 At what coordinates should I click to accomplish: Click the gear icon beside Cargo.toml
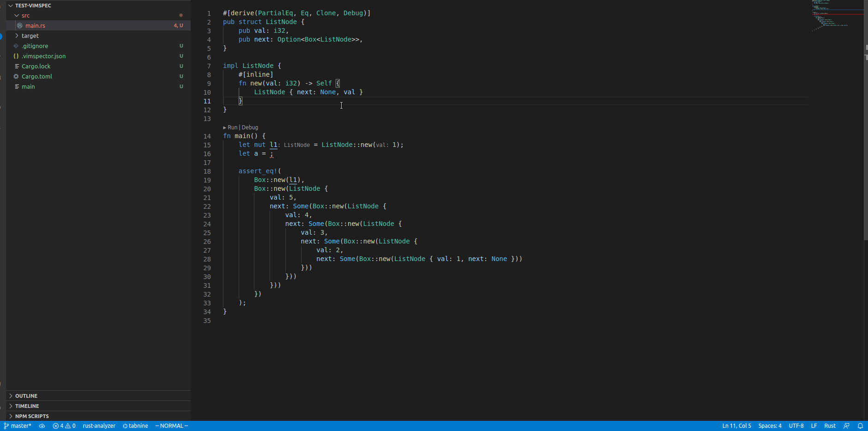pos(15,76)
